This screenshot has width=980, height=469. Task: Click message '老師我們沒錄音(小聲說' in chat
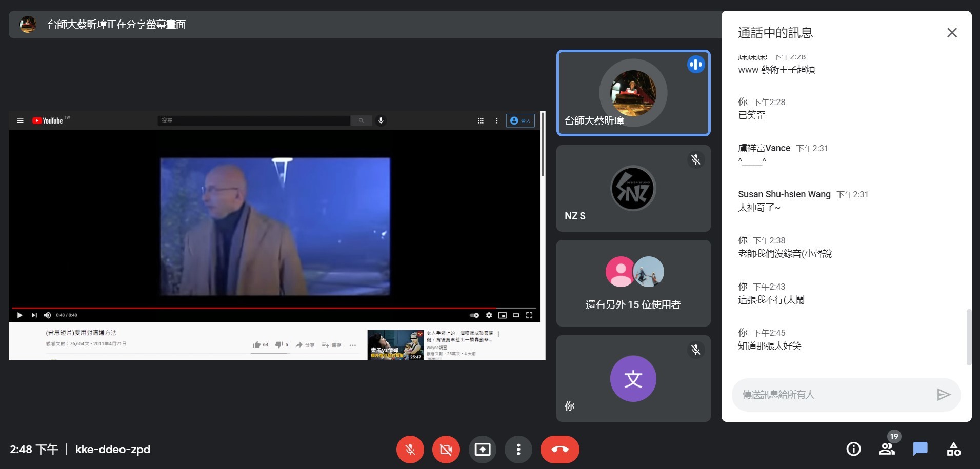coord(785,254)
